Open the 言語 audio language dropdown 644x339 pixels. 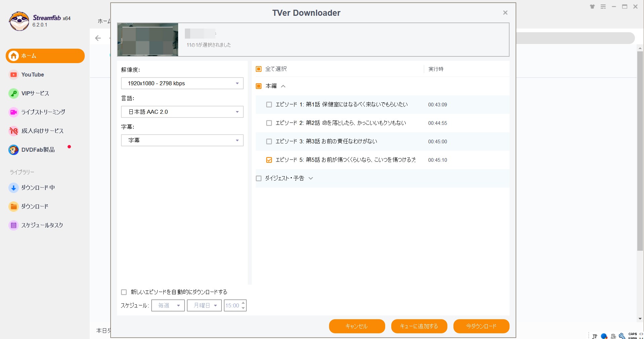182,112
